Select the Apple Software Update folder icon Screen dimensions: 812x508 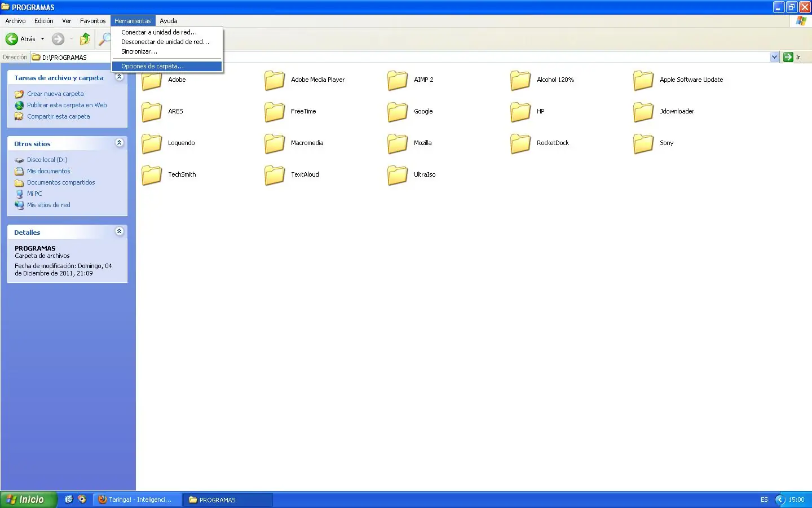(x=643, y=80)
